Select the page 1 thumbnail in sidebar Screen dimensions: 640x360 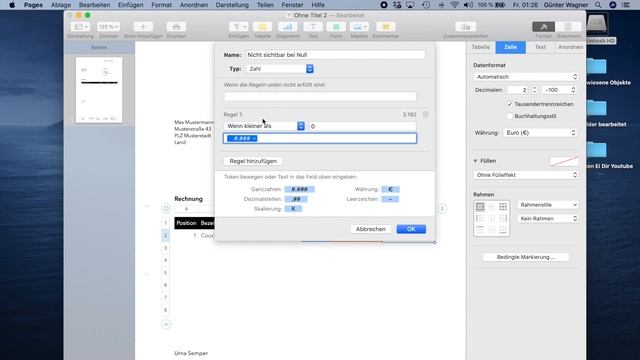pyautogui.click(x=99, y=90)
